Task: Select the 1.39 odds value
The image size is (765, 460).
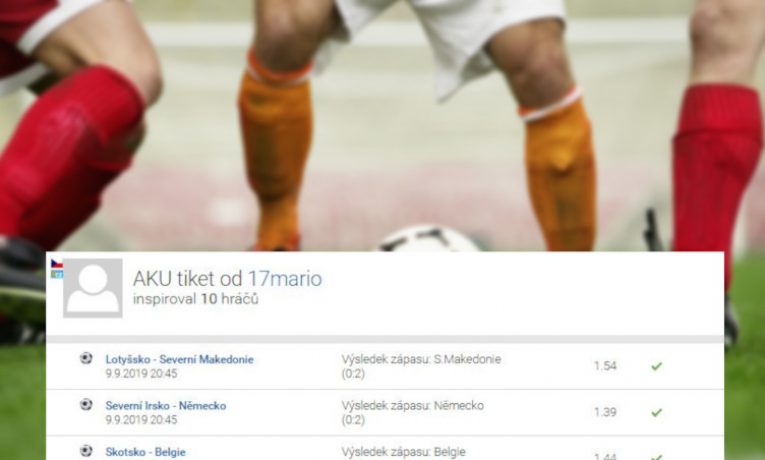Action: pos(605,412)
